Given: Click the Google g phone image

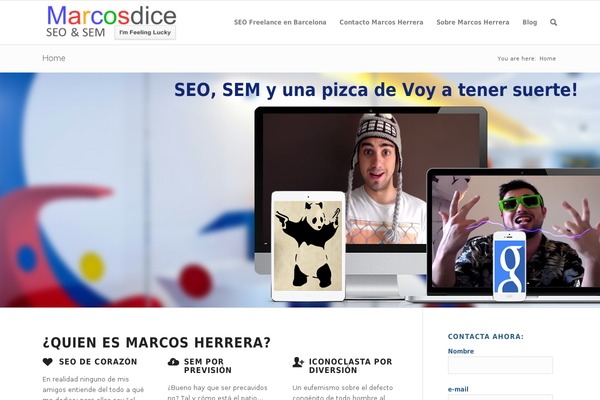Looking at the screenshot, I should click(509, 266).
